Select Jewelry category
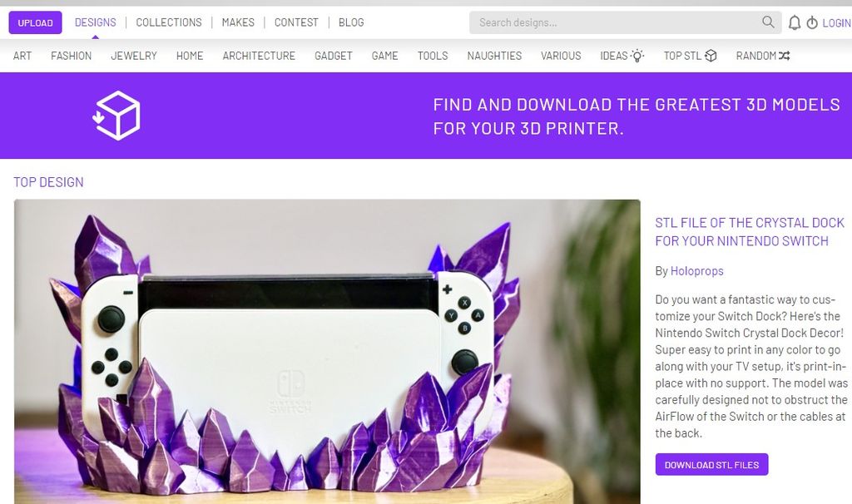This screenshot has height=504, width=852. 134,56
